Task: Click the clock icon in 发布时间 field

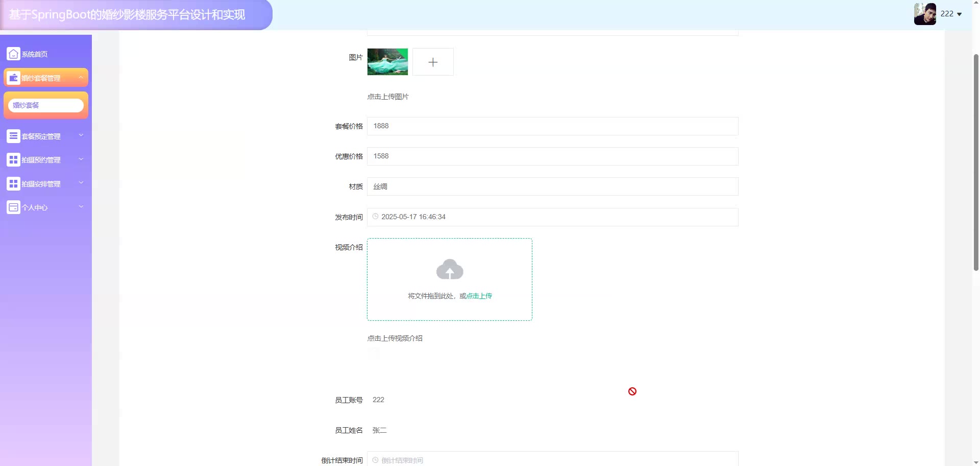Action: 375,217
